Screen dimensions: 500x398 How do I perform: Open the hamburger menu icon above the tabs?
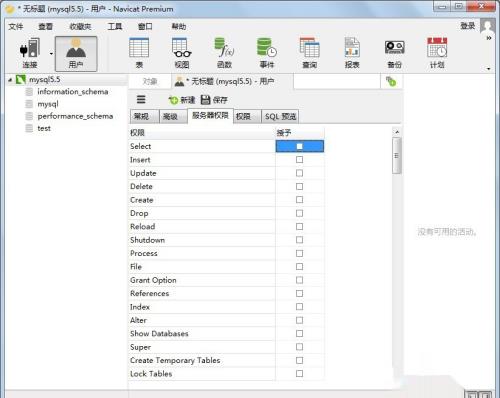[x=141, y=99]
